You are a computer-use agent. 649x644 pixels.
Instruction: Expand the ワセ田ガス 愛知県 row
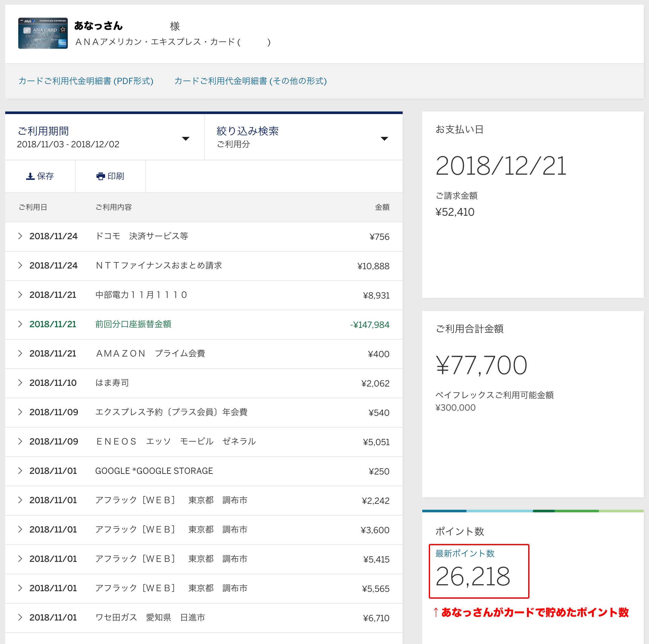tap(204, 618)
